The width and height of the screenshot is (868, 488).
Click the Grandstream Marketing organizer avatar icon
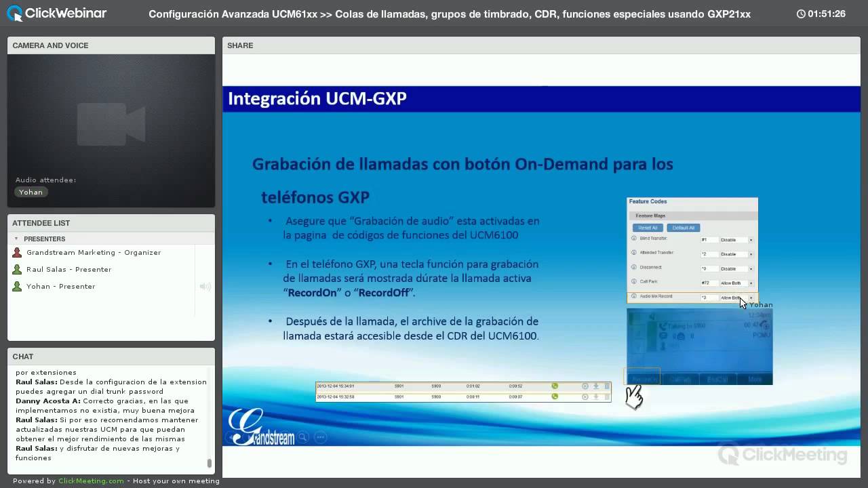(x=17, y=252)
